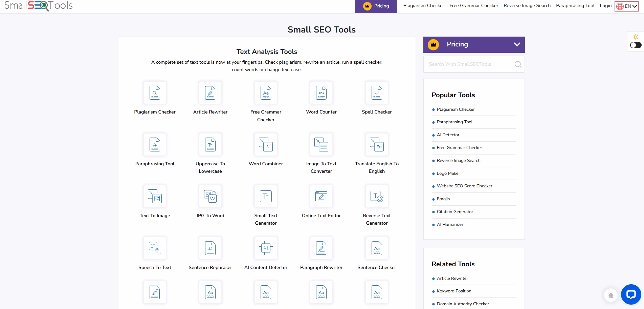Viewport: 644px width, 309px height.
Task: Open the Sentence Checker icon
Action: tap(377, 248)
